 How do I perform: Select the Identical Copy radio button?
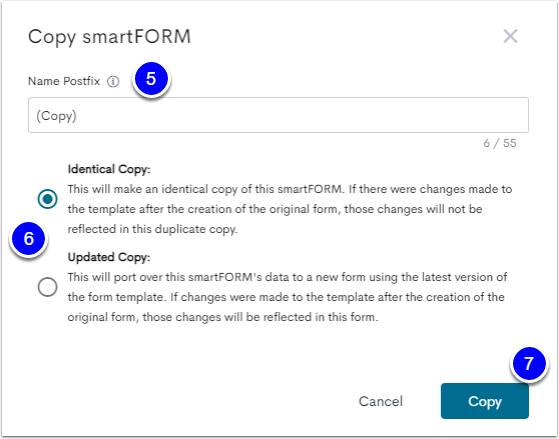[x=47, y=199]
